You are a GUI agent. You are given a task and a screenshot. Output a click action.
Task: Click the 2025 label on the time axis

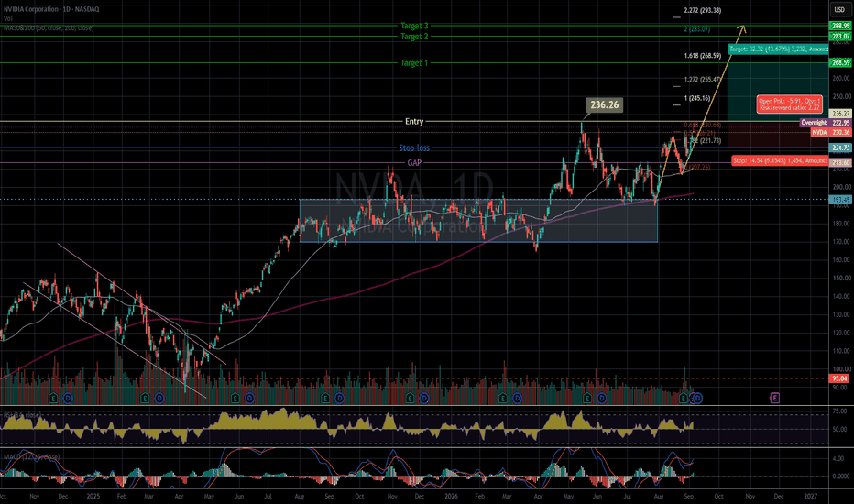point(93,497)
